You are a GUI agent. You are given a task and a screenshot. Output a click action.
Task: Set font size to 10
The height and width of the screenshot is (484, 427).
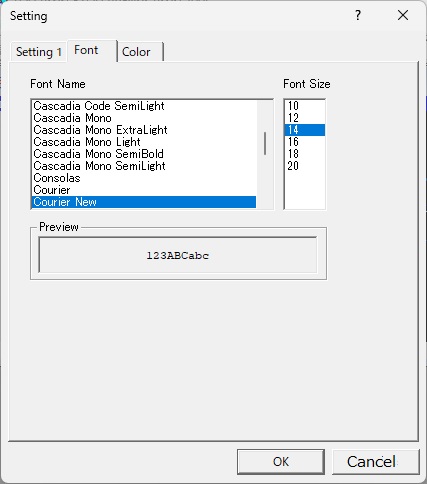(x=305, y=106)
